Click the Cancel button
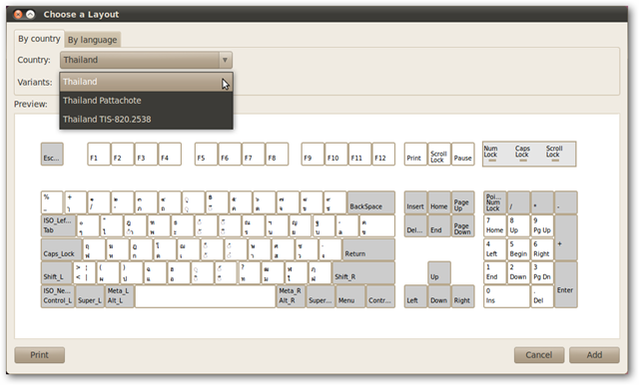The image size is (639, 385). point(539,355)
